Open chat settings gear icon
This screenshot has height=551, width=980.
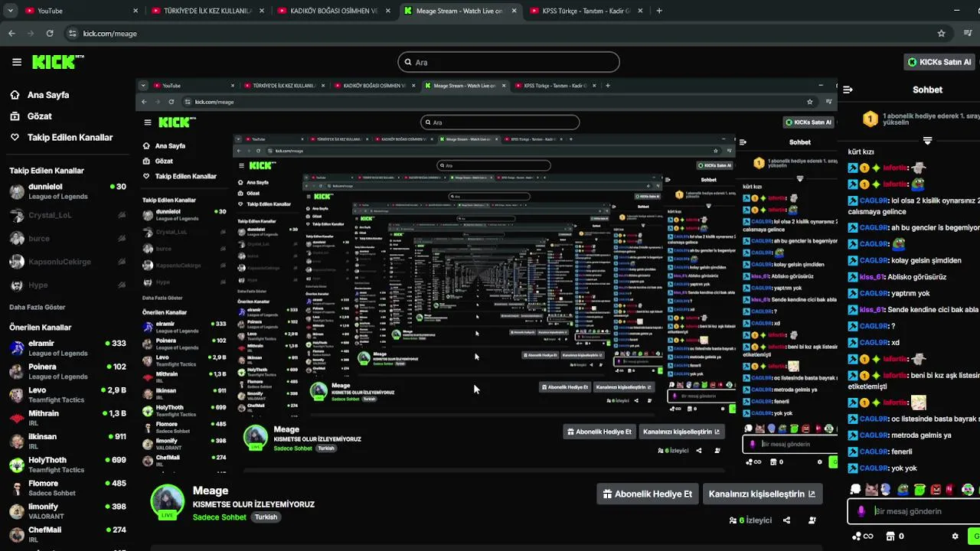tap(955, 536)
